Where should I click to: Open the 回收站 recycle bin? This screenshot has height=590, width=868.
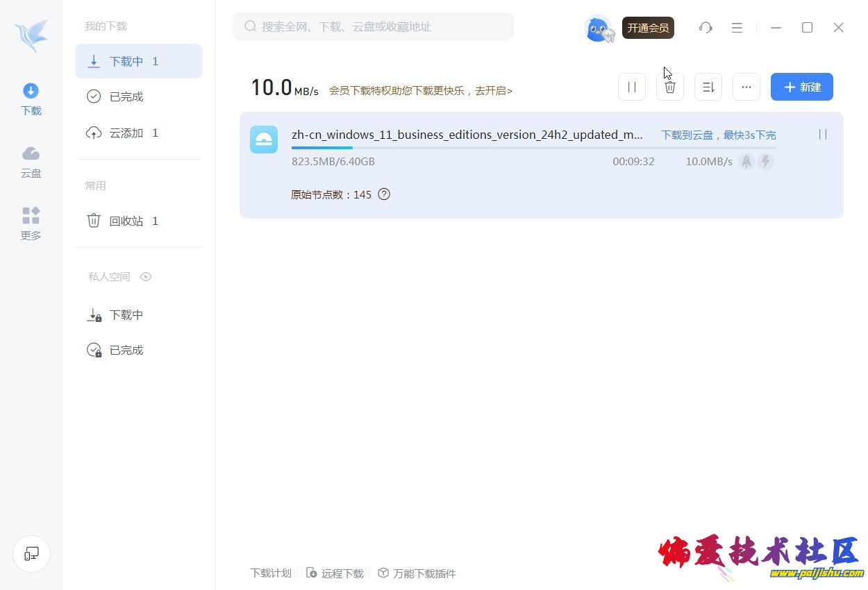coord(126,221)
